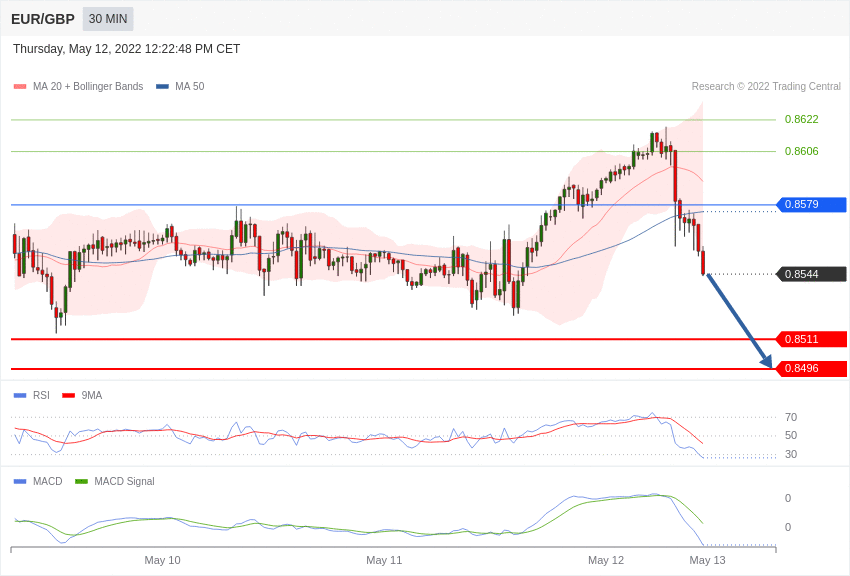Click the May 13 date axis label
The height and width of the screenshot is (576, 850).
707,560
